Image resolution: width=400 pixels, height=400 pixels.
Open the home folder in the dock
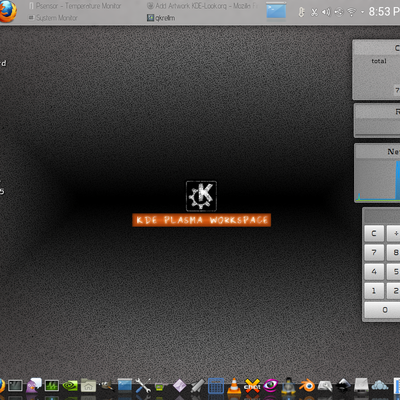[x=88, y=385]
